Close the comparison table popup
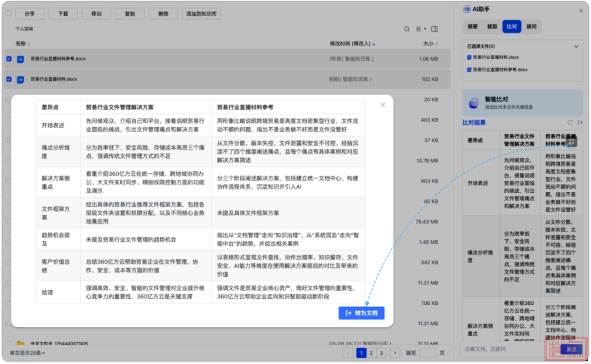Image resolution: width=591 pixels, height=364 pixels. coord(383,105)
